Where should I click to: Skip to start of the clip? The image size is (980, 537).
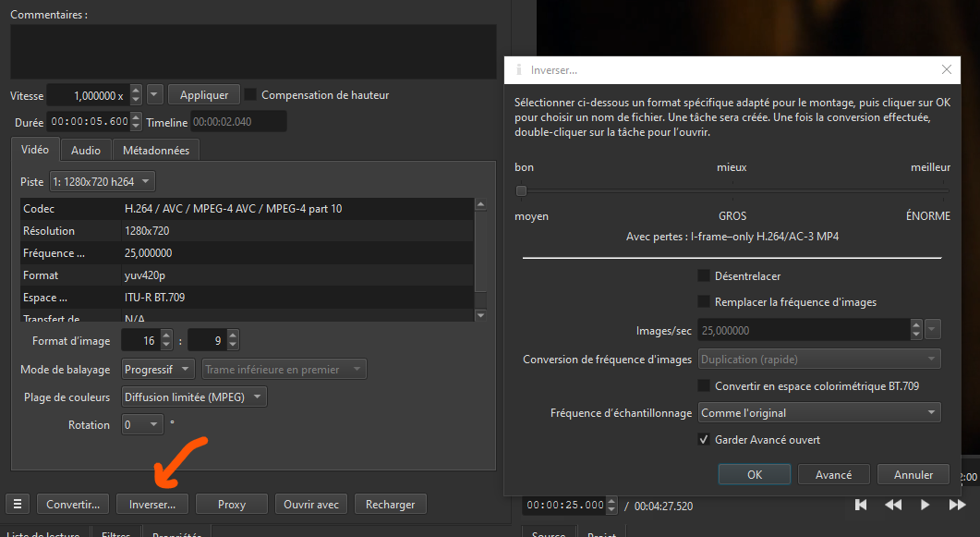point(861,505)
